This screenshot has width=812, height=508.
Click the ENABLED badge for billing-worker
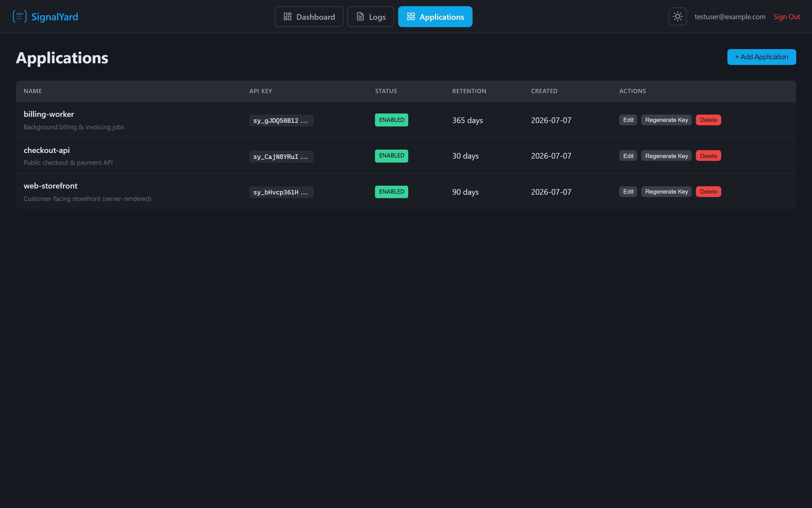391,120
